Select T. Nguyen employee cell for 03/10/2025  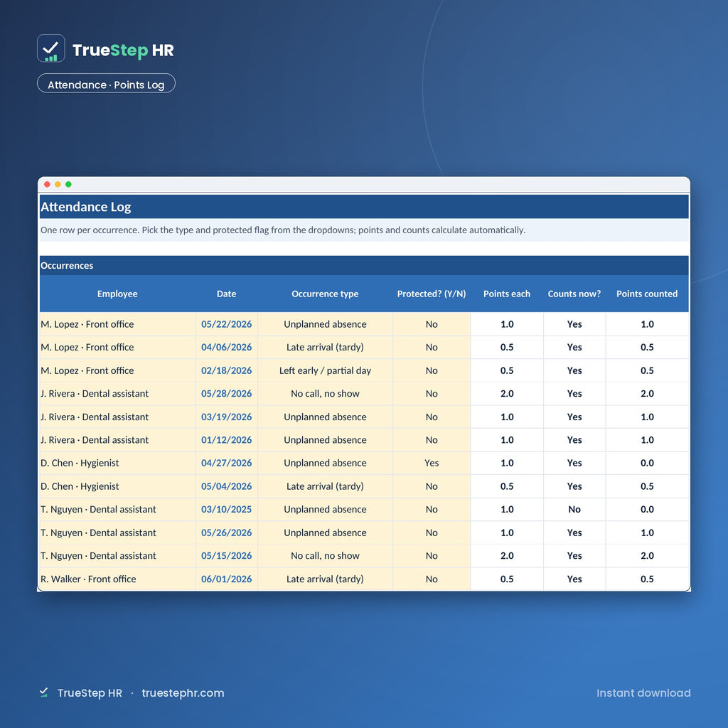pos(117,509)
